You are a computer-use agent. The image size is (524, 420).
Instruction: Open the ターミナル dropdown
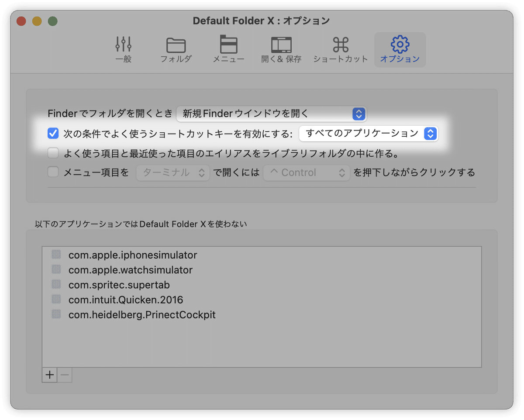pos(173,172)
